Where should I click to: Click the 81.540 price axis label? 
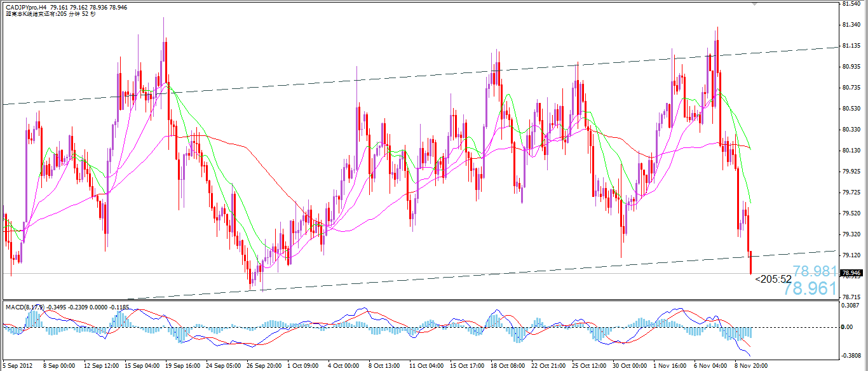pyautogui.click(x=851, y=4)
